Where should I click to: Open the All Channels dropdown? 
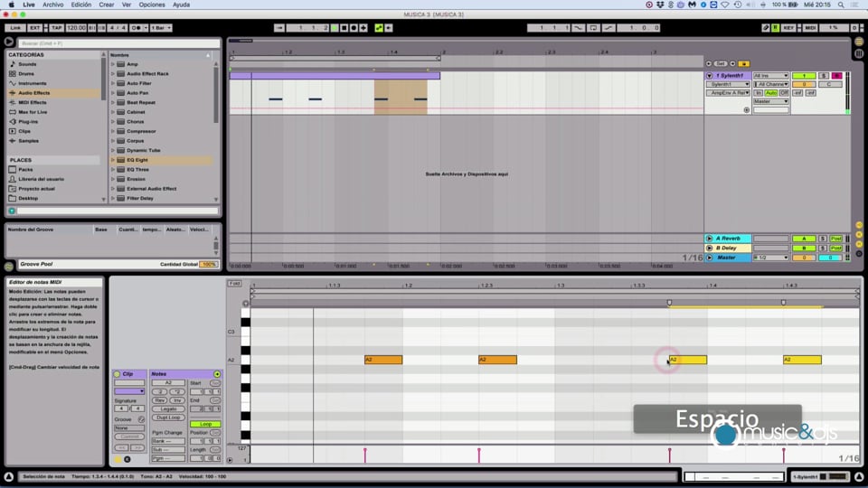coord(770,84)
